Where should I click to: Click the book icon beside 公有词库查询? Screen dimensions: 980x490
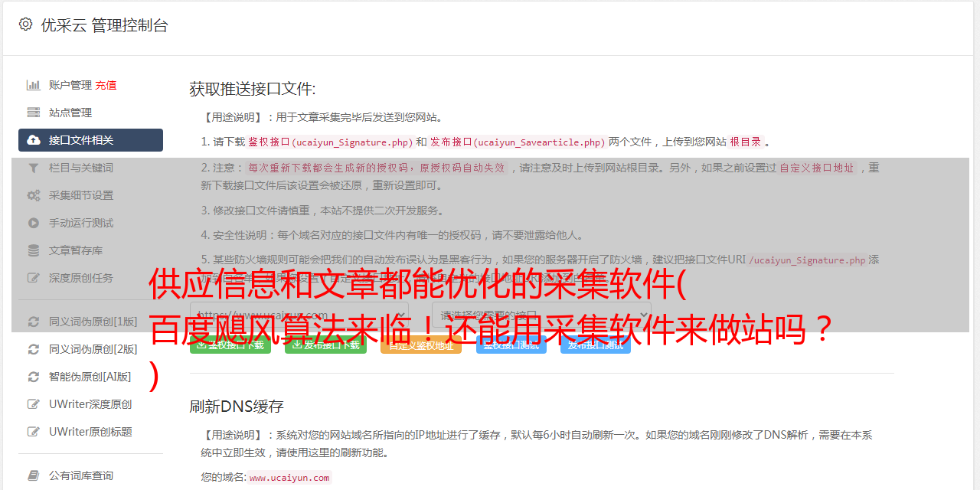point(34,475)
